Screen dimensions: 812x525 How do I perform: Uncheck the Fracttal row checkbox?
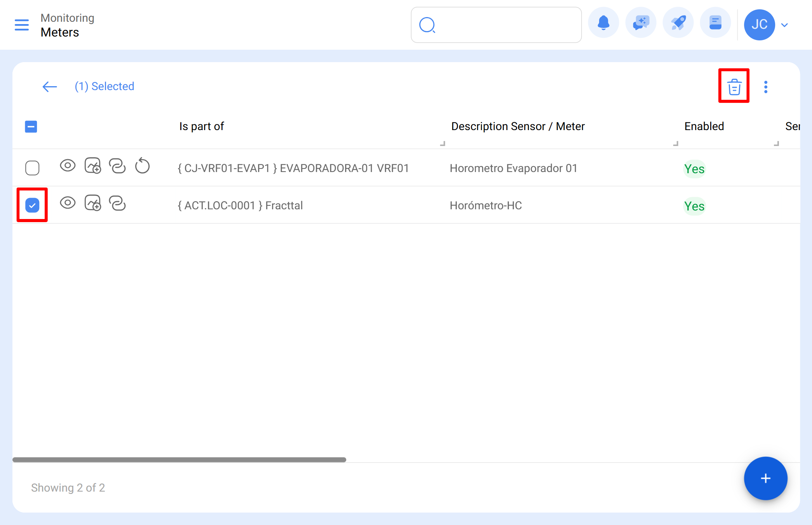32,205
